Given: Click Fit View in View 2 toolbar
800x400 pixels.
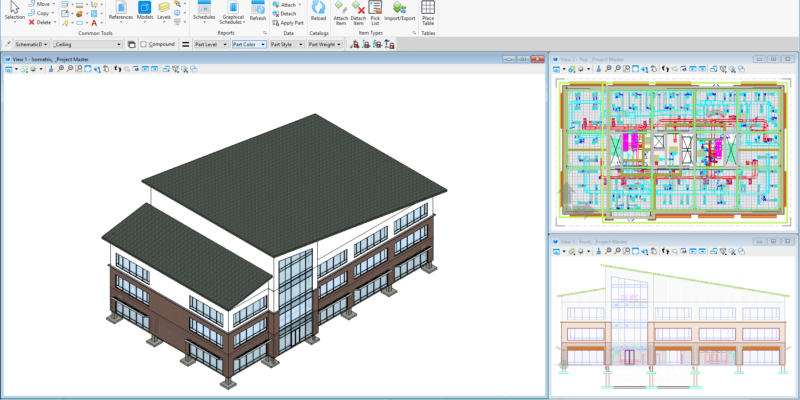Looking at the screenshot, I should click(635, 69).
